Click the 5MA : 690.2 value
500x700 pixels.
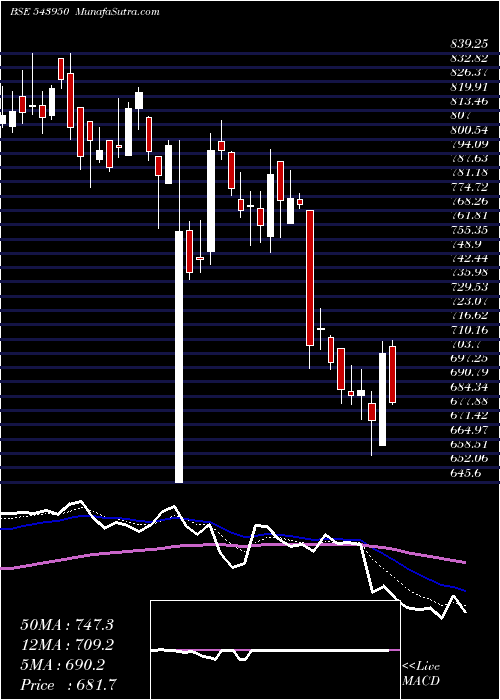pos(63,665)
